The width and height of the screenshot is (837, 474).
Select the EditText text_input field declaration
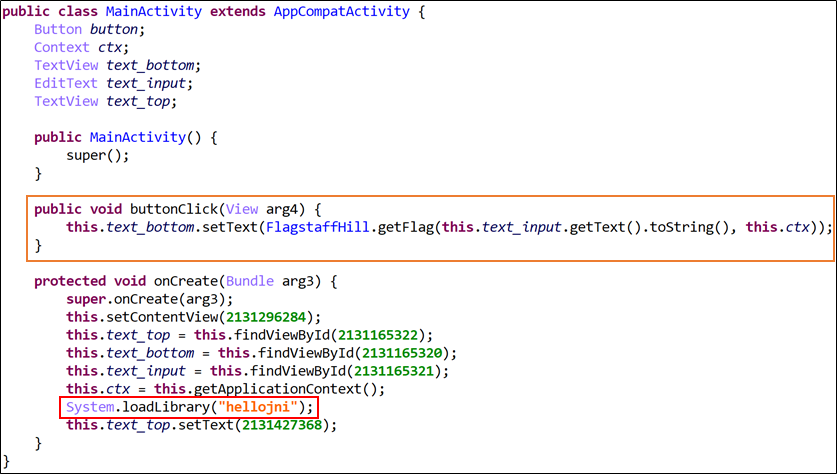tap(114, 83)
